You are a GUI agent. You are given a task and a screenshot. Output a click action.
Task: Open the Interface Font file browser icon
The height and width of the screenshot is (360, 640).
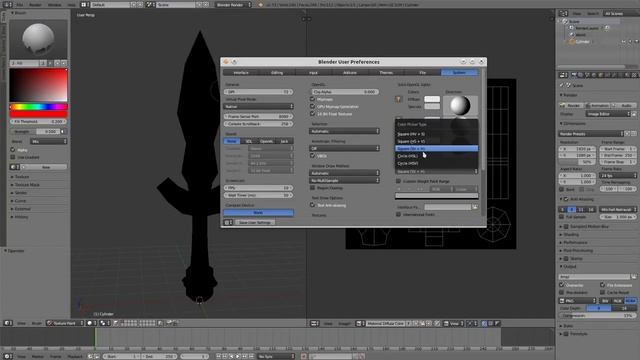pos(475,207)
